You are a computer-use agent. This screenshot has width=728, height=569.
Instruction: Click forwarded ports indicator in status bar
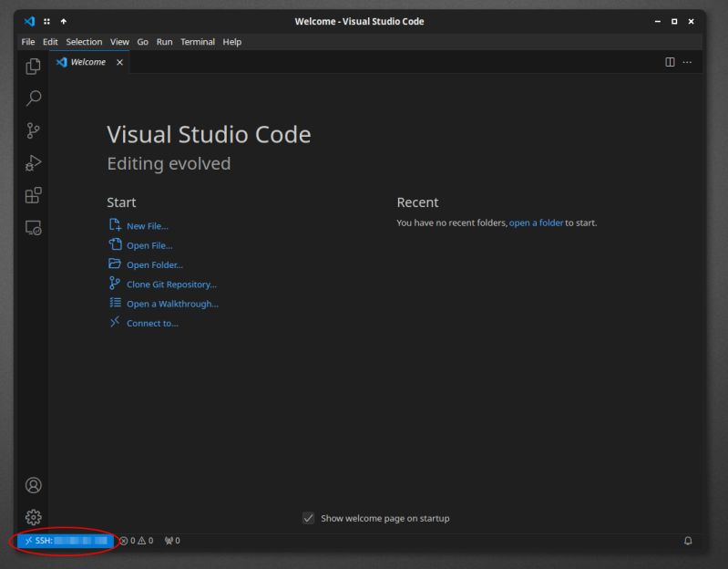pos(172,541)
